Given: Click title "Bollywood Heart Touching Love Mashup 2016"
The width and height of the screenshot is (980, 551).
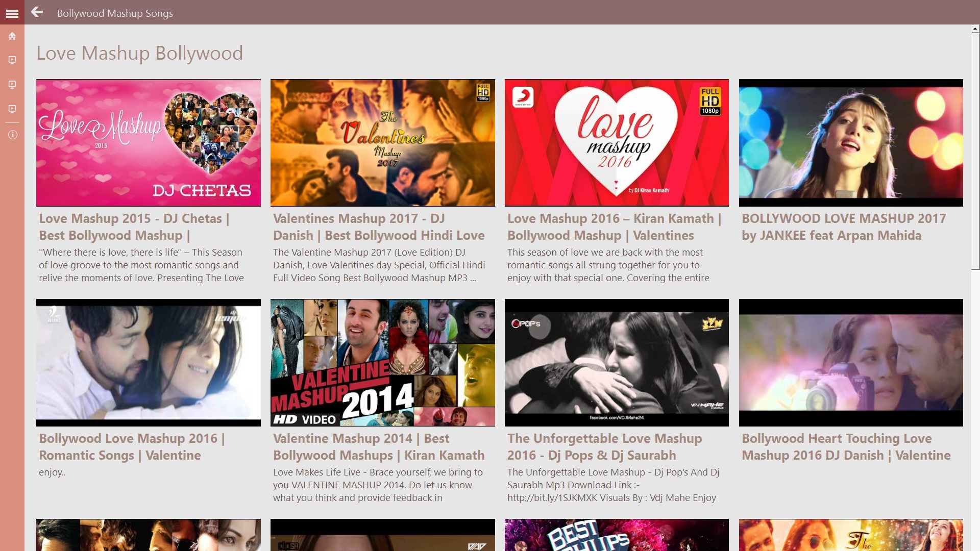Looking at the screenshot, I should point(846,447).
